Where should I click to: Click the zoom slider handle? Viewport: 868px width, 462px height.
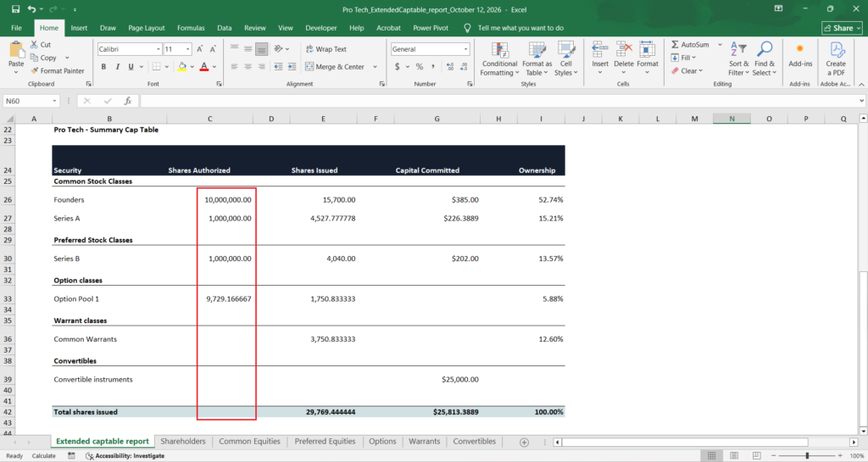pyautogui.click(x=807, y=455)
